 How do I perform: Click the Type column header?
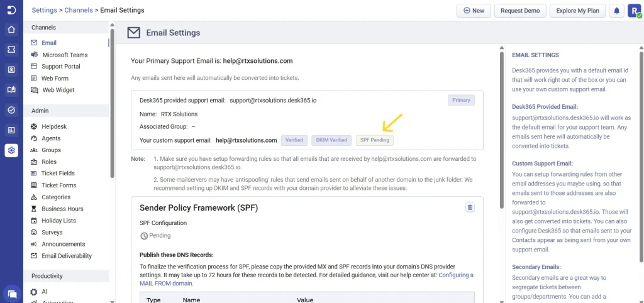[x=153, y=300]
